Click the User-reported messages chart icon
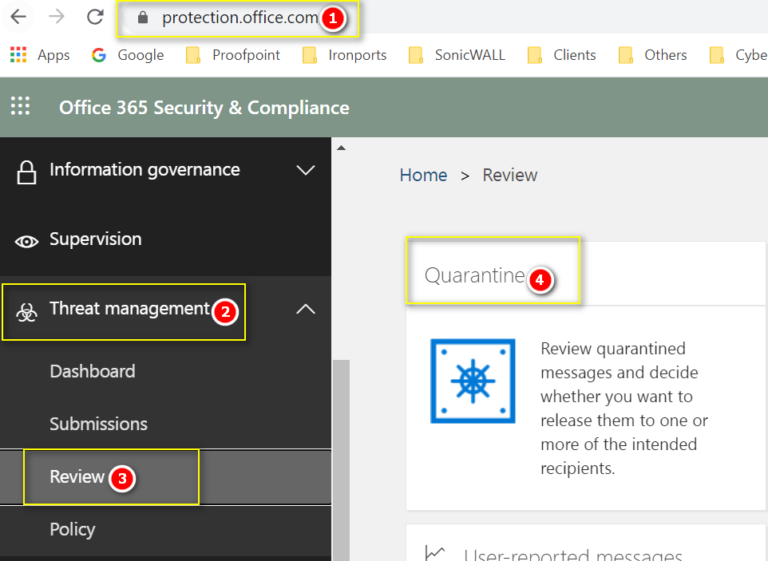 tap(435, 553)
